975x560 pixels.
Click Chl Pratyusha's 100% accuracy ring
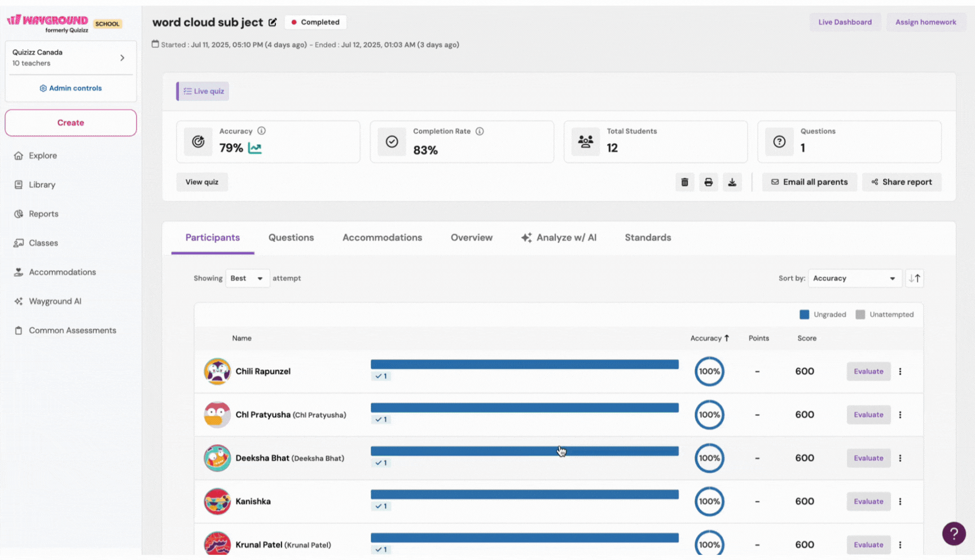[x=709, y=415]
